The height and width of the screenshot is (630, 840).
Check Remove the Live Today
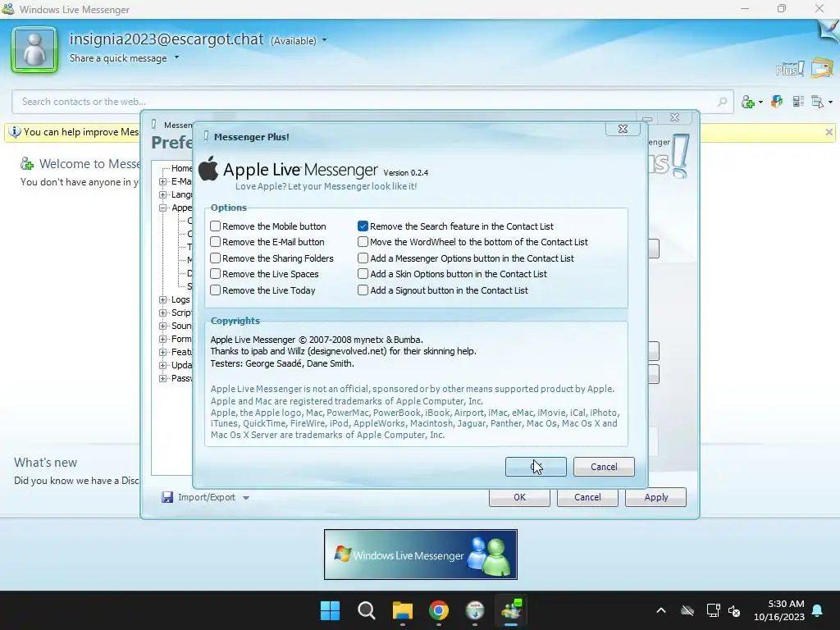click(216, 290)
